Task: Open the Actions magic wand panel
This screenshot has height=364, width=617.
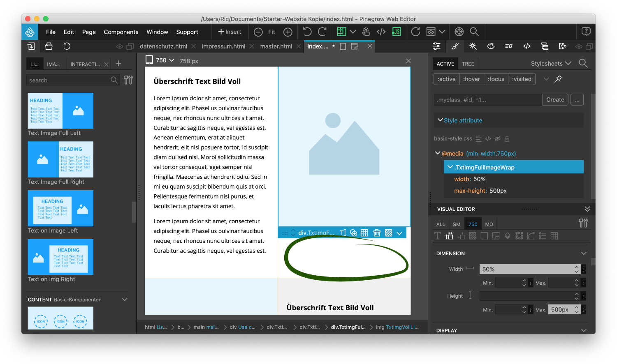Action: pyautogui.click(x=473, y=46)
